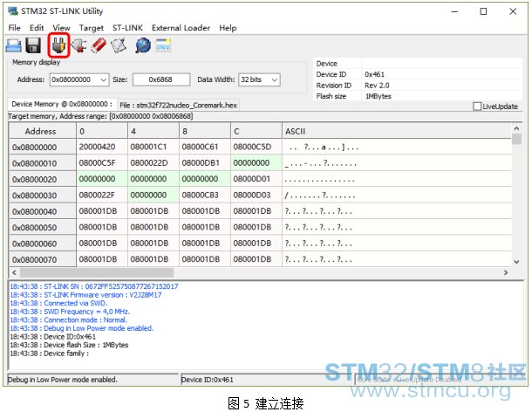Open file using the toolbar open icon
Viewport: 532px width, 412px height.
[14, 45]
